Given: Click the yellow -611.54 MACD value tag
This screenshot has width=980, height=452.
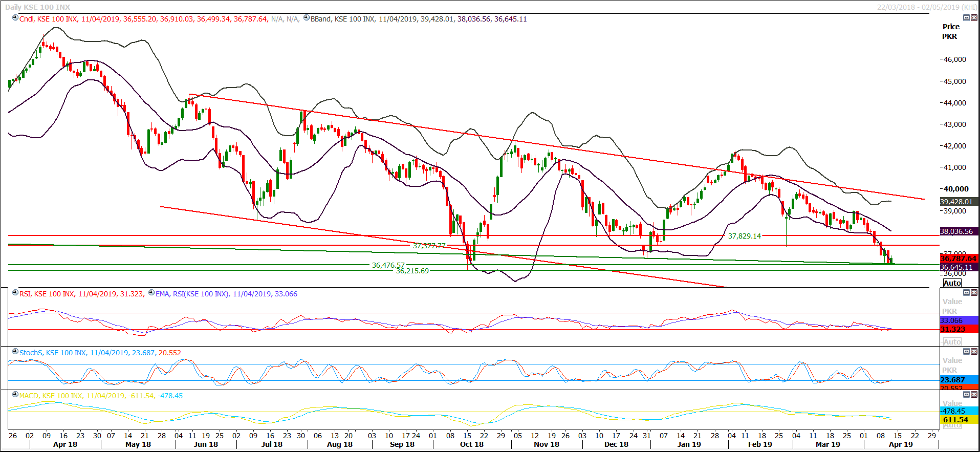Looking at the screenshot, I should [x=959, y=420].
